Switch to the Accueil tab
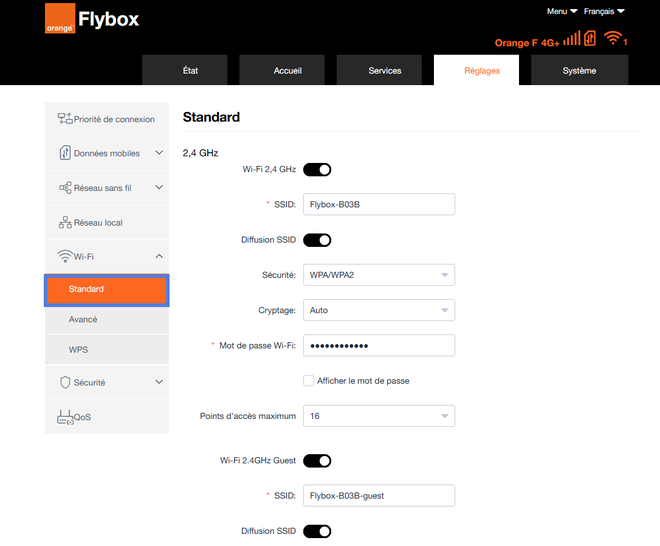 pos(282,70)
